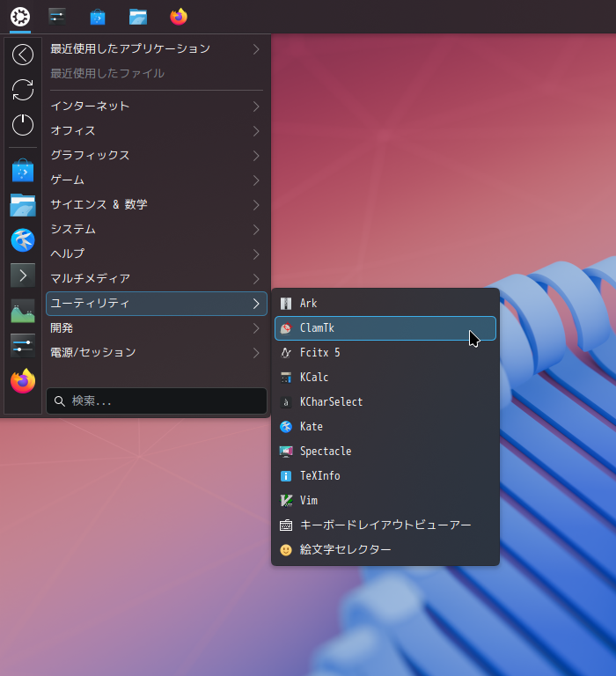Click the Fcitx 5 icon
The height and width of the screenshot is (676, 616).
pos(286,353)
